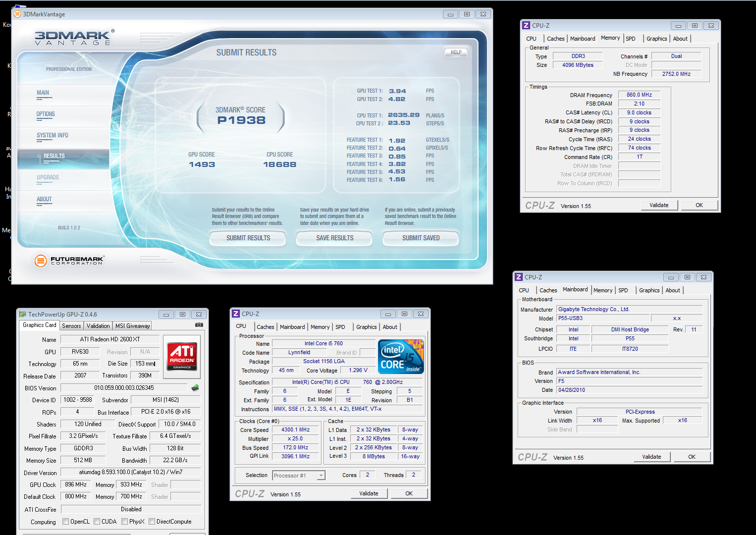The image size is (756, 535).
Task: Click OK in CPU-Z Memory window
Action: coord(699,205)
